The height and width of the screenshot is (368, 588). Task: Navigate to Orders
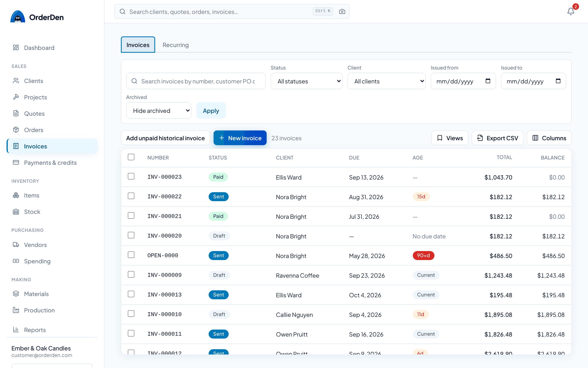coord(52,130)
